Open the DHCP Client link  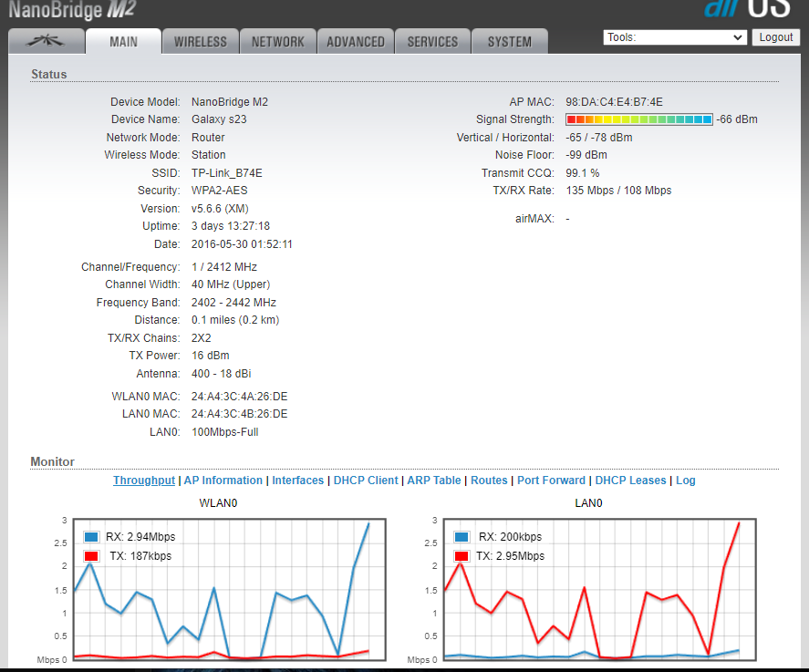(366, 481)
